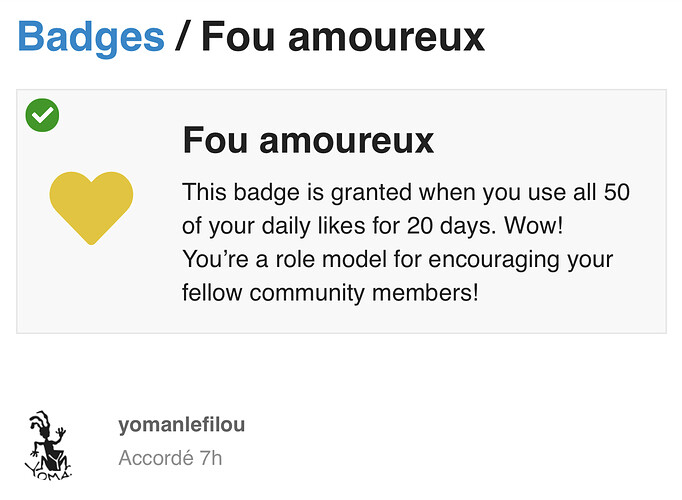Select the 'Fou amoureux' heading inside the card
Screen dimensions: 682x500
(x=308, y=140)
